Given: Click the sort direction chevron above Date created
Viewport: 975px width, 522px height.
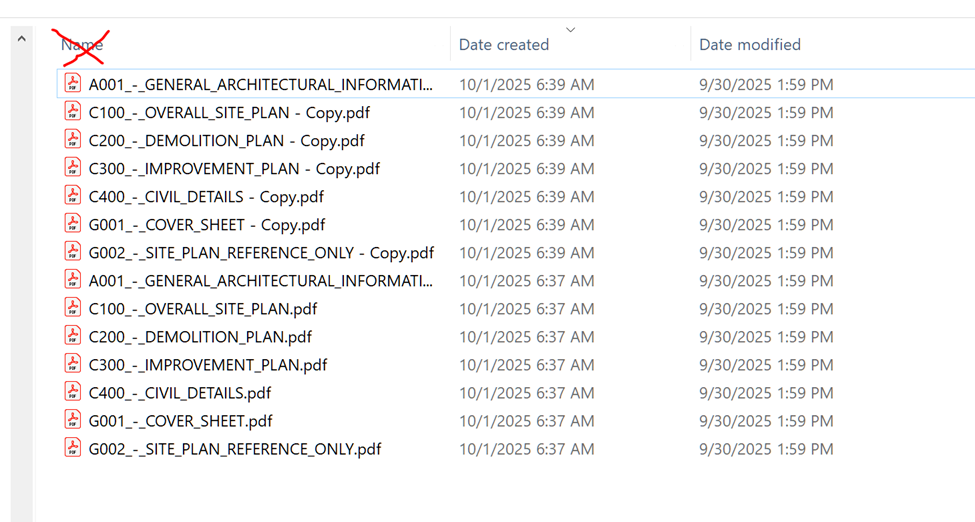Looking at the screenshot, I should tap(571, 30).
